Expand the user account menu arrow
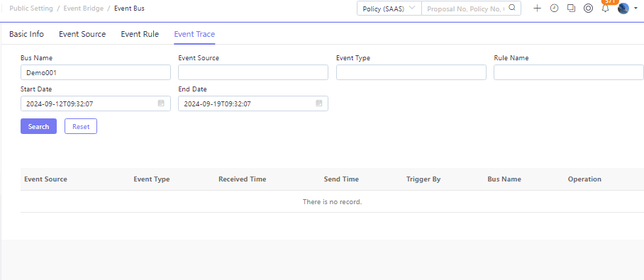Screen dimensions: 644x280 (x=635, y=9)
